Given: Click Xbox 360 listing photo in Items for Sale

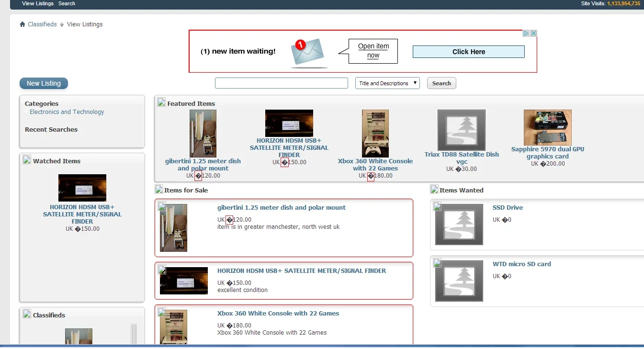Looking at the screenshot, I should pos(173,326).
